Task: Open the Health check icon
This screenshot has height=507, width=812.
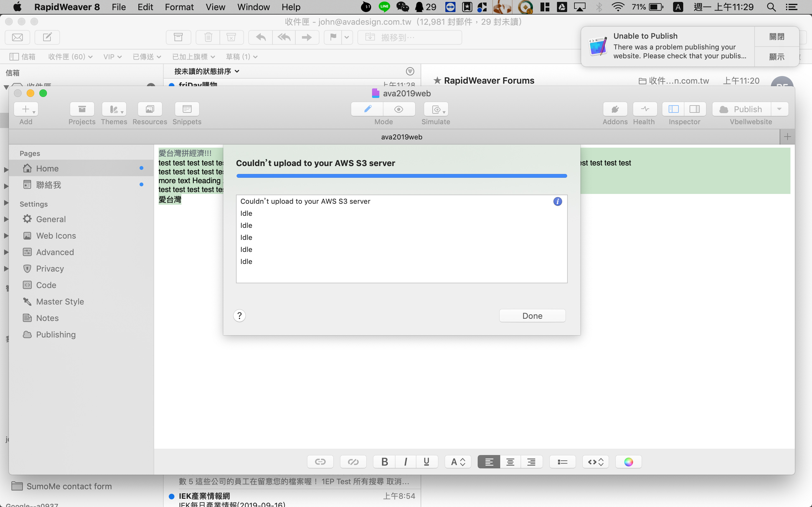Action: (x=645, y=109)
